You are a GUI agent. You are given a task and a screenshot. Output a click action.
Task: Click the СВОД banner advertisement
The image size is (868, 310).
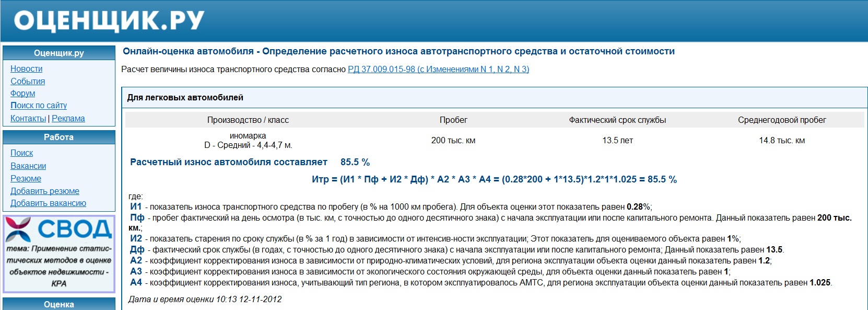[x=59, y=266]
